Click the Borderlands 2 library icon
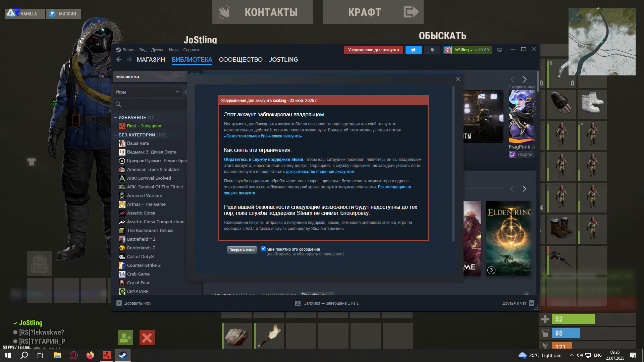The width and height of the screenshot is (644, 362). [x=122, y=248]
